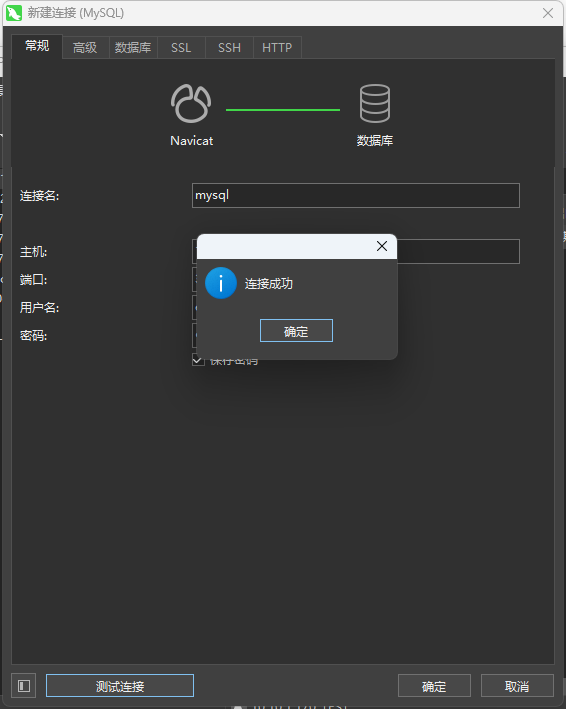The height and width of the screenshot is (709, 566).
Task: Click the 数据库 caption under the cylinder
Action: (375, 141)
